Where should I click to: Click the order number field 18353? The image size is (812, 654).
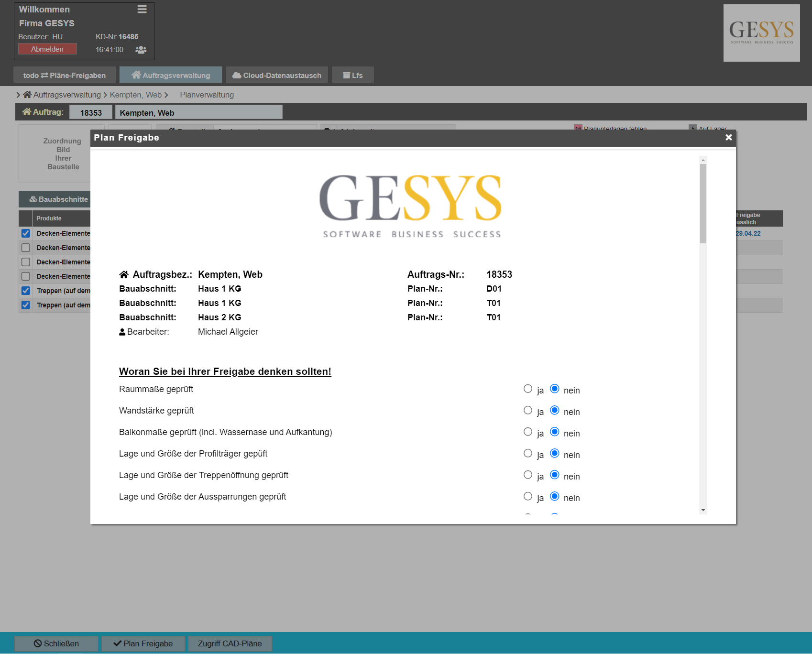91,112
